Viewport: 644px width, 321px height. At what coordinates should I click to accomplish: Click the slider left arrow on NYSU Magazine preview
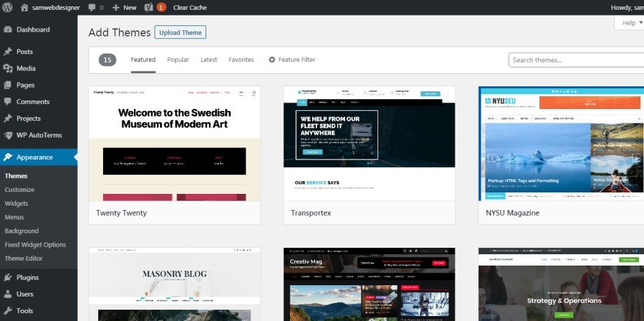(x=491, y=158)
